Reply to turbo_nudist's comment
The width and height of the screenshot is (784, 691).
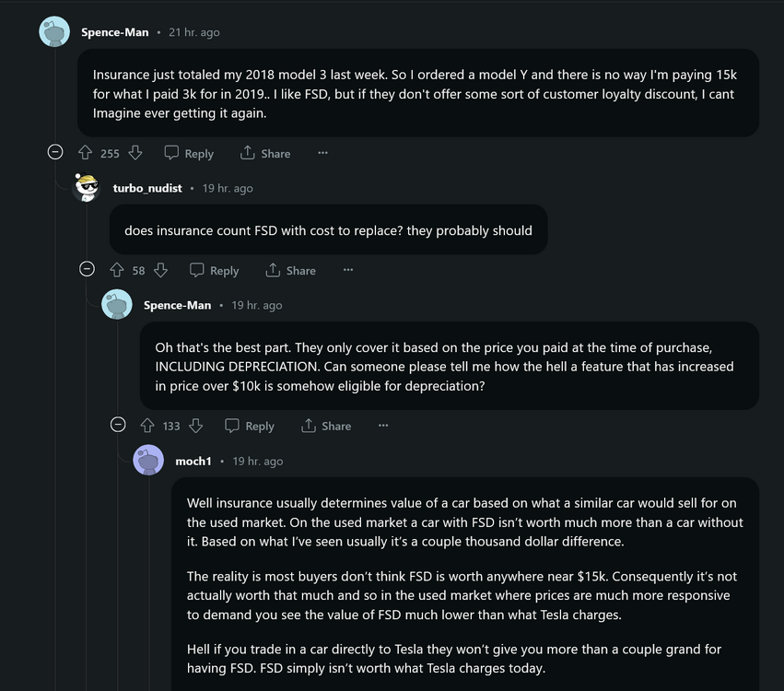point(214,270)
